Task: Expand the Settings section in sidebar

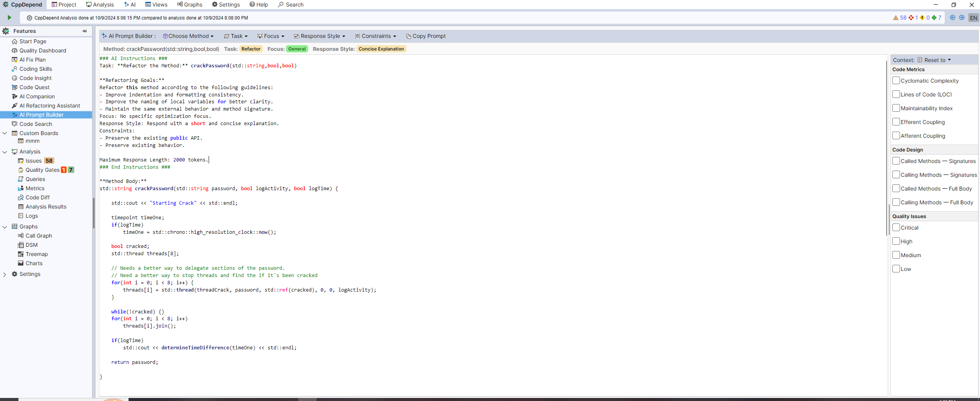Action: pos(5,274)
